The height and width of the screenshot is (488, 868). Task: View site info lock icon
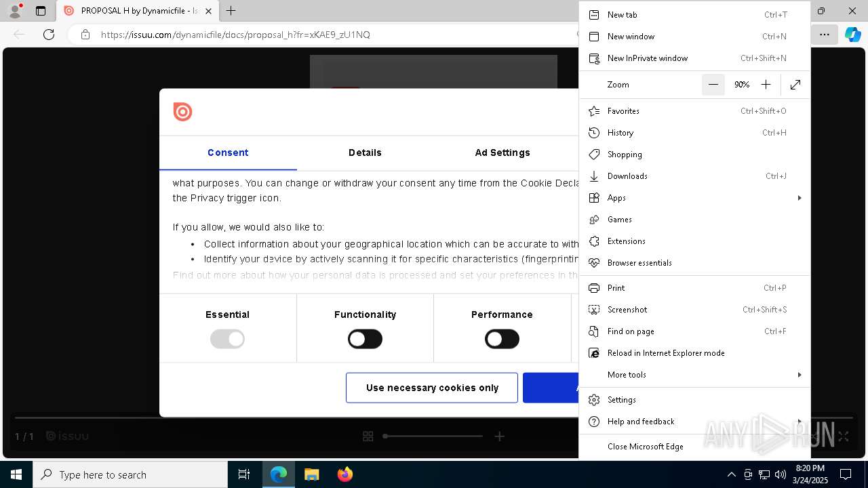pyautogui.click(x=85, y=35)
